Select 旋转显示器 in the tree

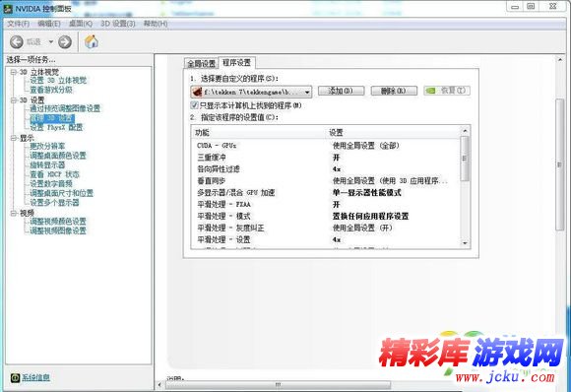point(47,165)
